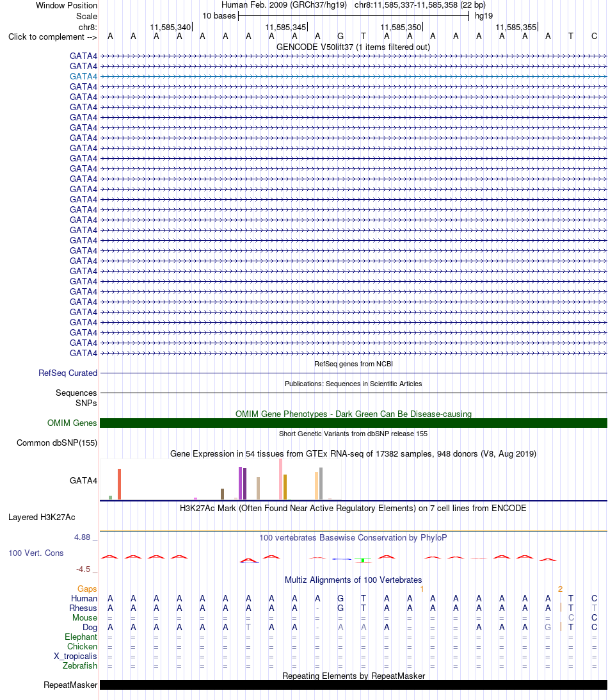Screen dimensions: 608x700
Task: Click the 11,585,350 ruler position
Action: pyautogui.click(x=401, y=28)
